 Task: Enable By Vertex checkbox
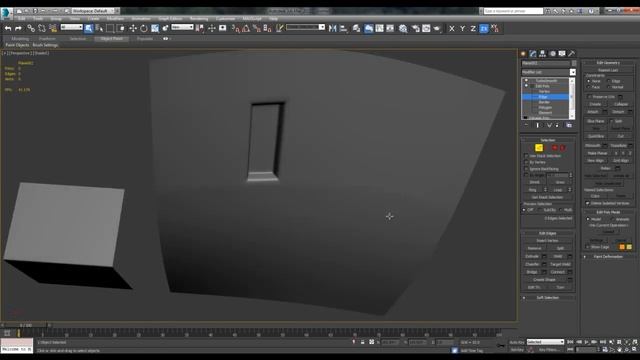(526, 162)
